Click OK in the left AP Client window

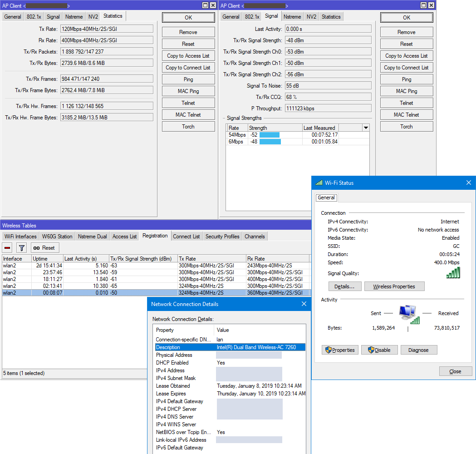(x=188, y=18)
